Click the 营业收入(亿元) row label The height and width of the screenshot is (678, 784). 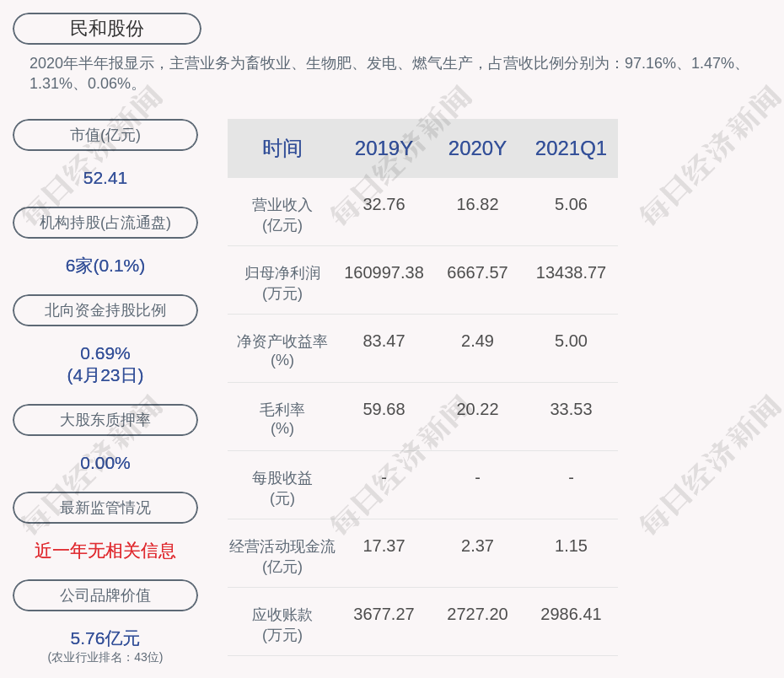click(x=282, y=215)
